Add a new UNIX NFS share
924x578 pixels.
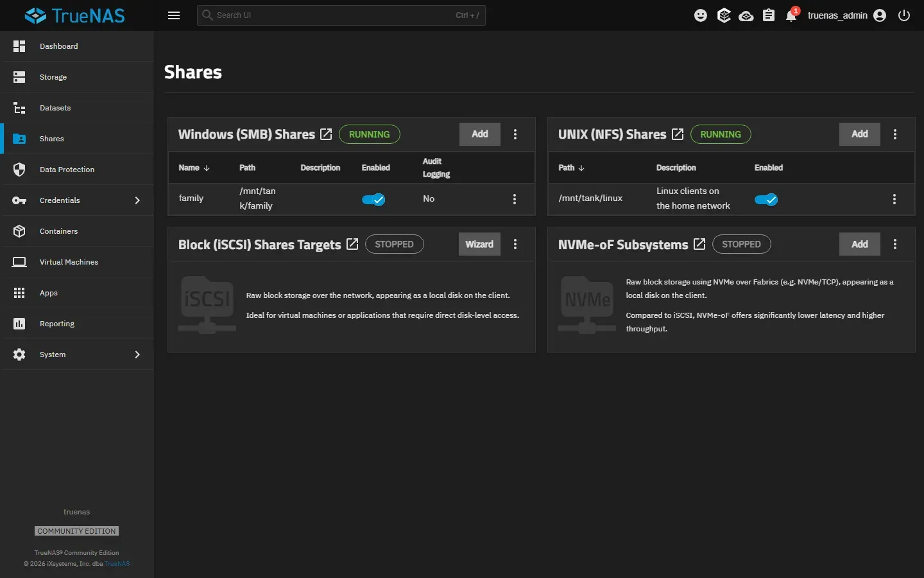point(860,134)
